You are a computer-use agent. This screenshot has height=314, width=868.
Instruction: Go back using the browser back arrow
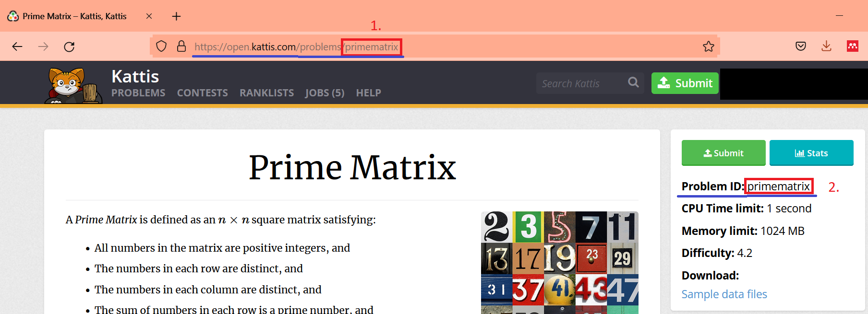pyautogui.click(x=17, y=47)
